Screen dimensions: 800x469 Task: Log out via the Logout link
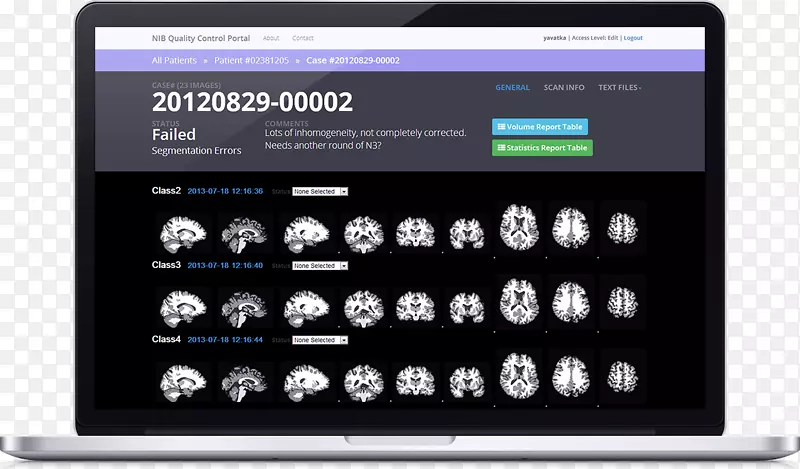click(x=633, y=38)
